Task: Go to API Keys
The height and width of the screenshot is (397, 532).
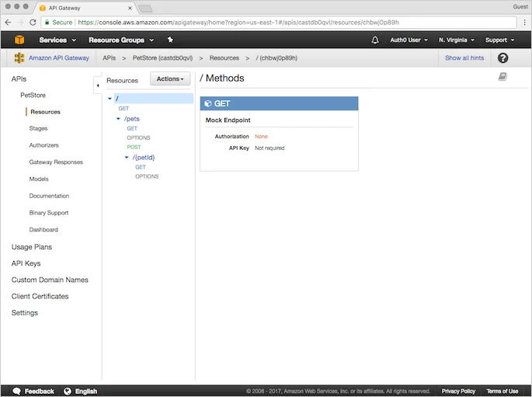Action: (x=26, y=263)
